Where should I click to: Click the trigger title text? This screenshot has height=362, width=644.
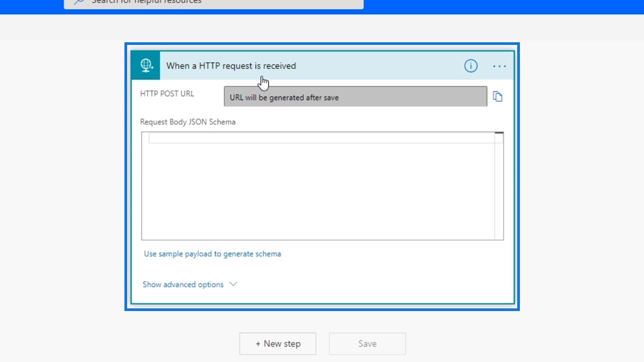coord(231,66)
